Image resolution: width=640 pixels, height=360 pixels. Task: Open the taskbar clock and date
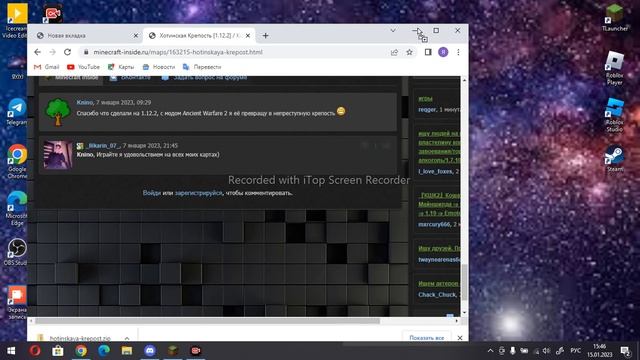tap(600, 351)
